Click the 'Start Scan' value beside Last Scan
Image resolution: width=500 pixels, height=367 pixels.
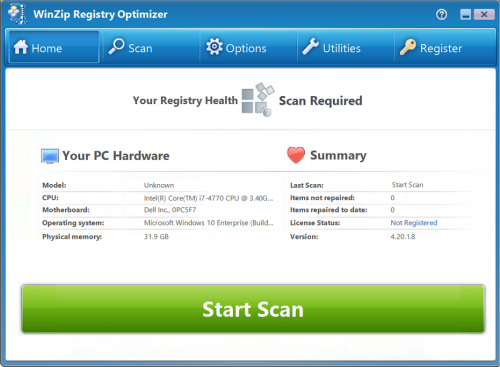[407, 185]
